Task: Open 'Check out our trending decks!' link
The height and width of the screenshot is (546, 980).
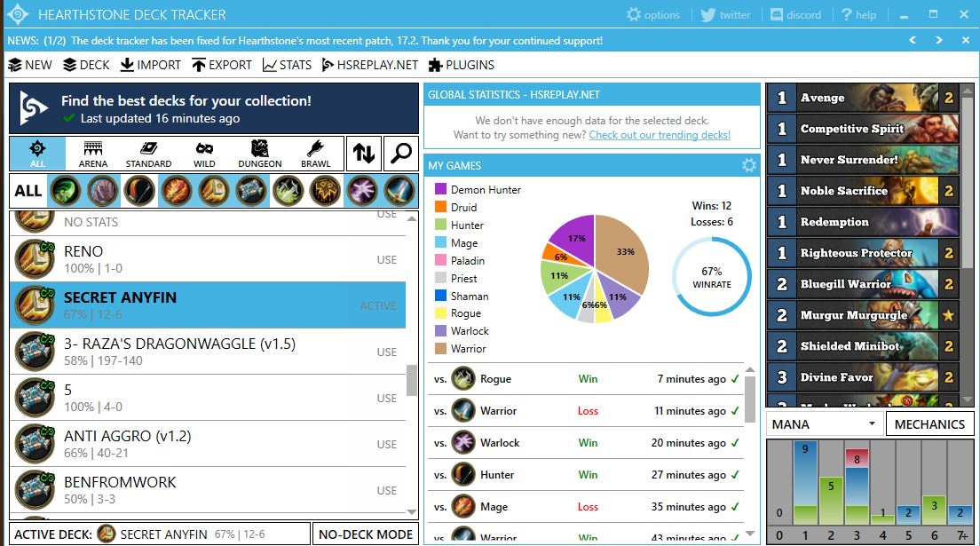Action: click(660, 134)
